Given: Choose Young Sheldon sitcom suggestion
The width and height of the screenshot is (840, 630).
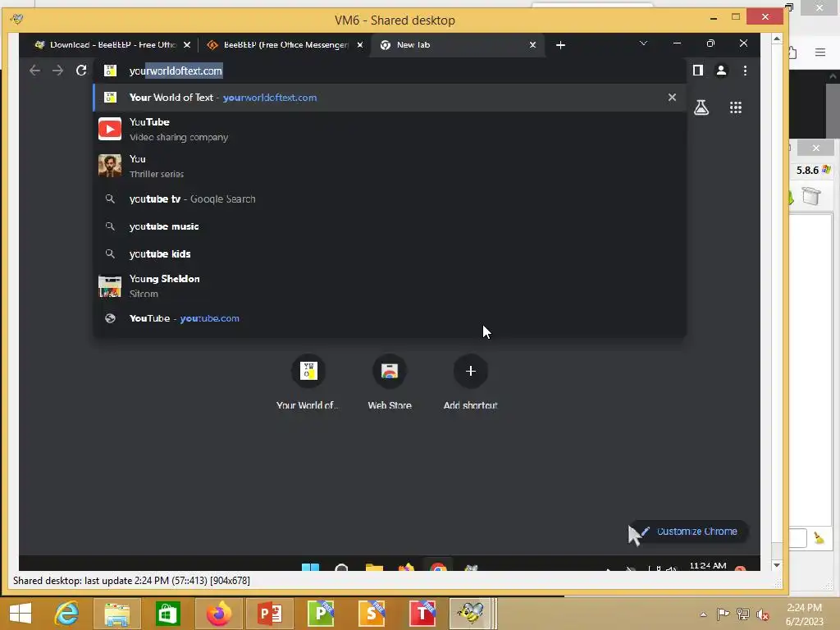Looking at the screenshot, I should pos(390,286).
